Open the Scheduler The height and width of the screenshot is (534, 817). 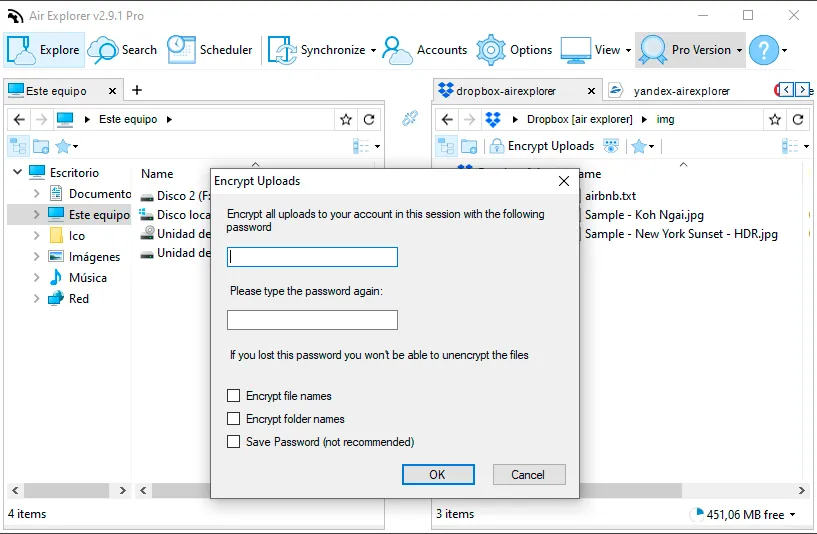(x=209, y=50)
